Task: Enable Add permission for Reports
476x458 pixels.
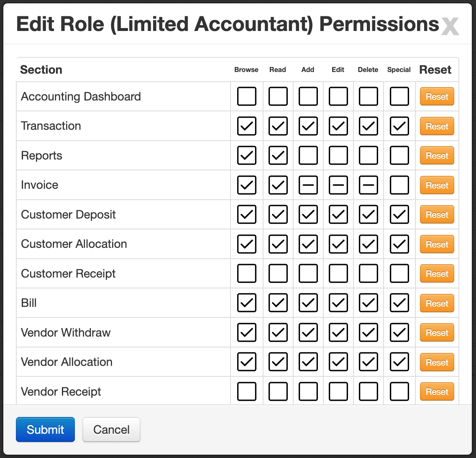Action: pos(308,155)
